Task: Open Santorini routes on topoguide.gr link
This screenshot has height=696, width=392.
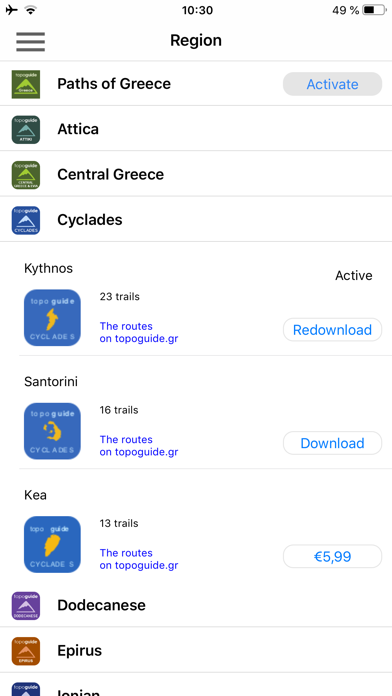Action: click(x=139, y=446)
